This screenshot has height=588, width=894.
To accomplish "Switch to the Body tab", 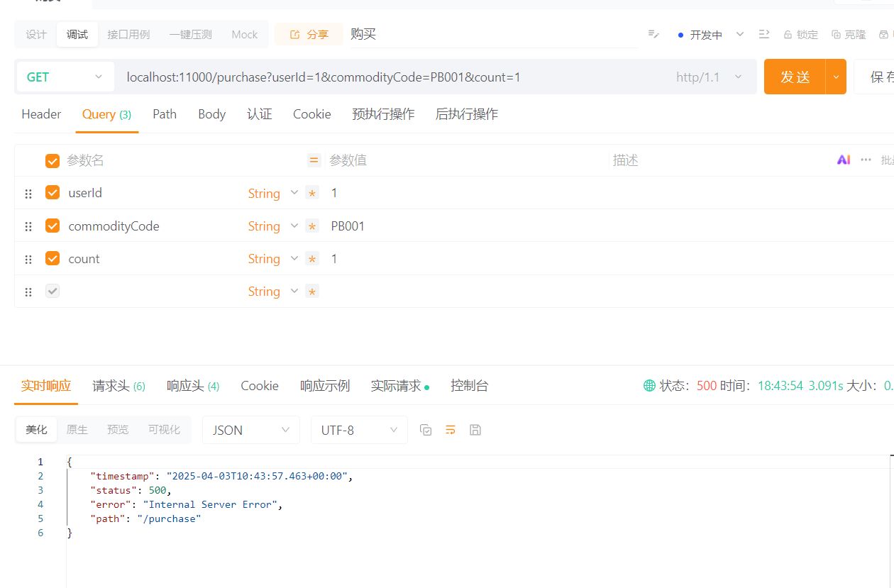I will point(211,114).
